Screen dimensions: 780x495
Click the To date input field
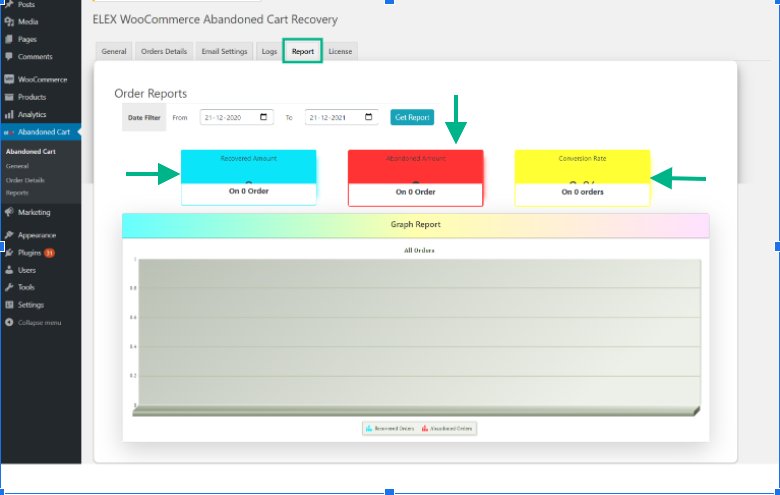point(341,117)
